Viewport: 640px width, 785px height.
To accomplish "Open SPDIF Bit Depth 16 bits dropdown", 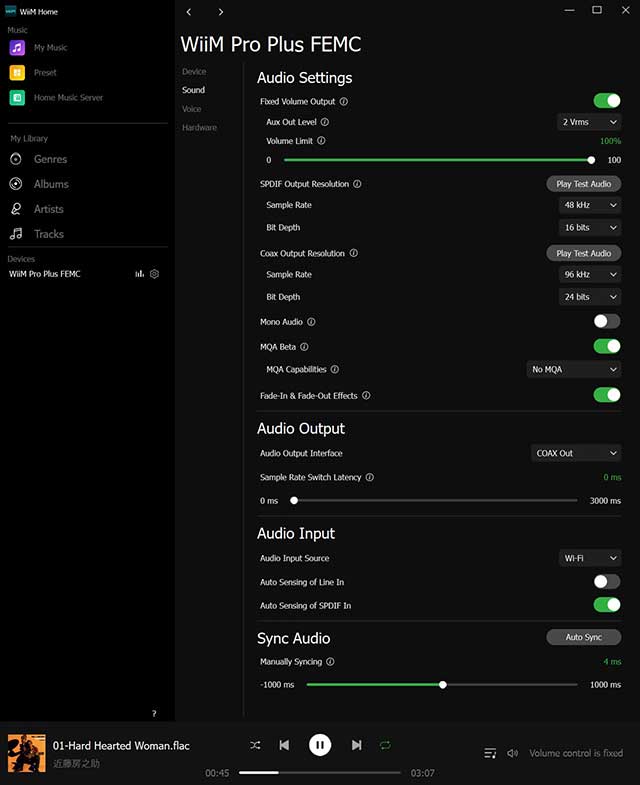I will point(590,228).
